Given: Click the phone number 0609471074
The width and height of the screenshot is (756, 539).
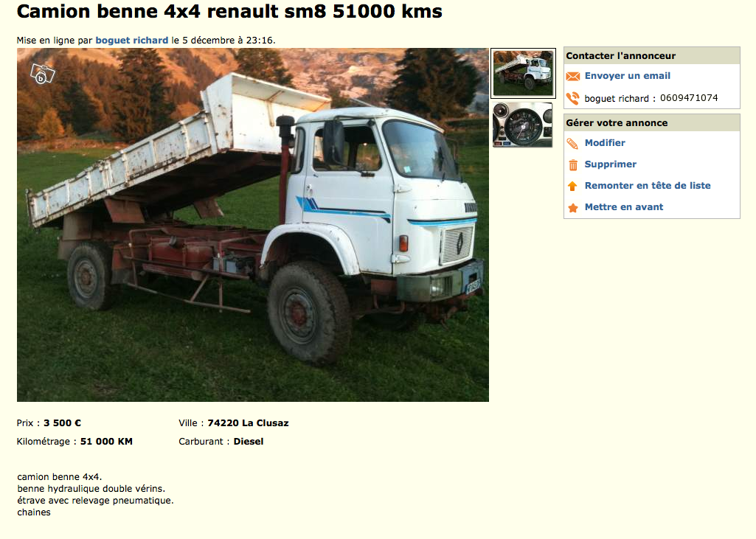Looking at the screenshot, I should tap(688, 98).
